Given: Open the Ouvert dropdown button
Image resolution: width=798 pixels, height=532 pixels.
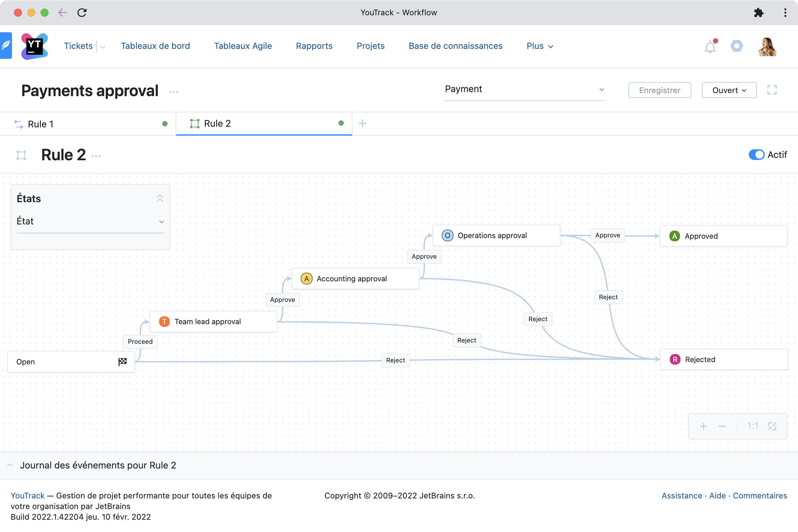Looking at the screenshot, I should (x=729, y=90).
